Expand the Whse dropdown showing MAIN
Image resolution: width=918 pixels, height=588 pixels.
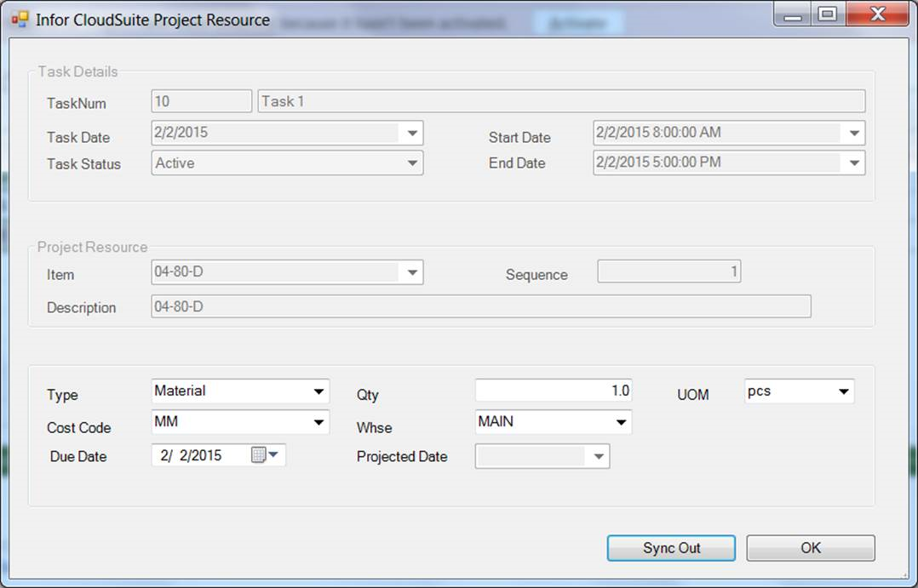[x=621, y=422]
